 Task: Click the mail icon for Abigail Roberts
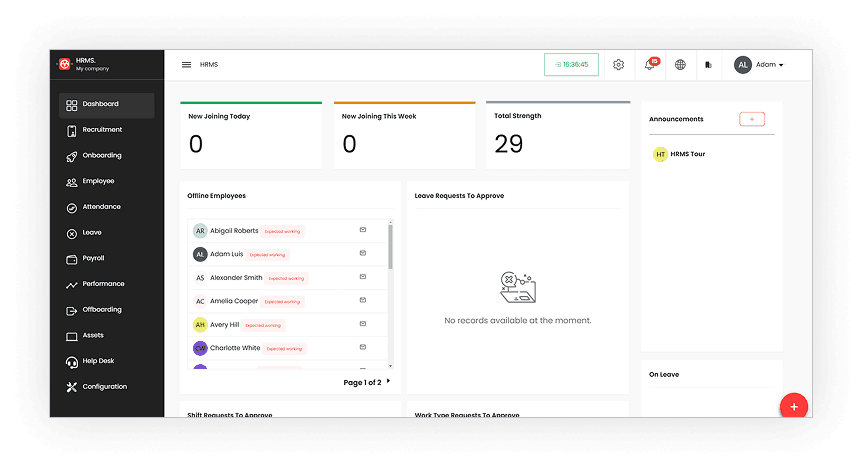pyautogui.click(x=363, y=230)
